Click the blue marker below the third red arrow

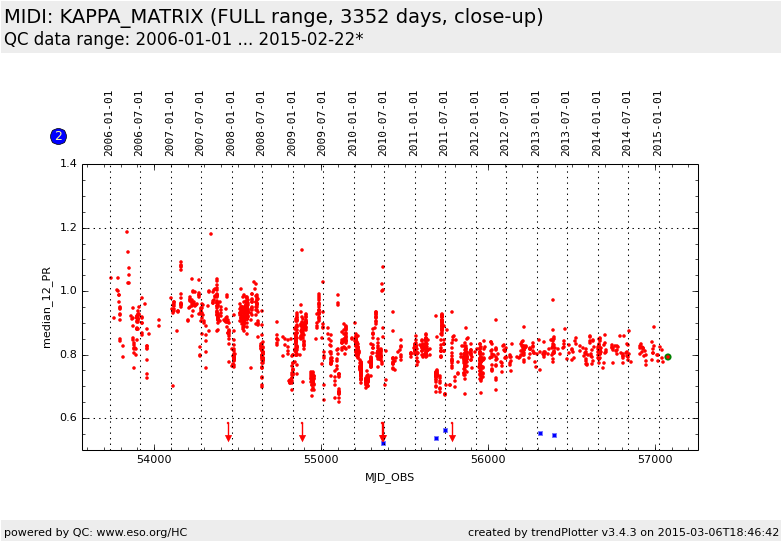[x=383, y=443]
